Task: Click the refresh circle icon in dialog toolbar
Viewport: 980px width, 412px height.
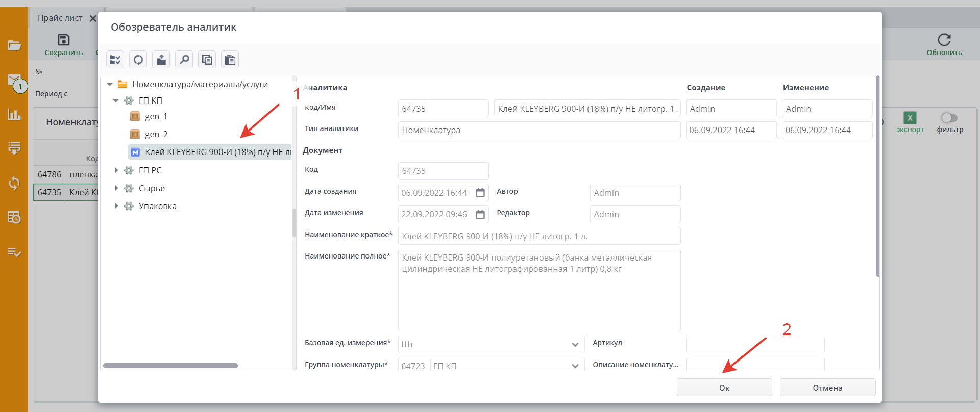Action: [138, 60]
